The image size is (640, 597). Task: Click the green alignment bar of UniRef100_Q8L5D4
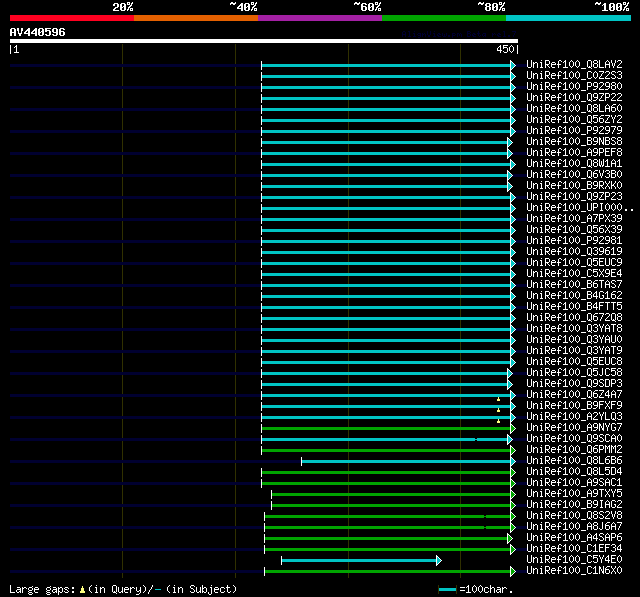click(x=386, y=473)
